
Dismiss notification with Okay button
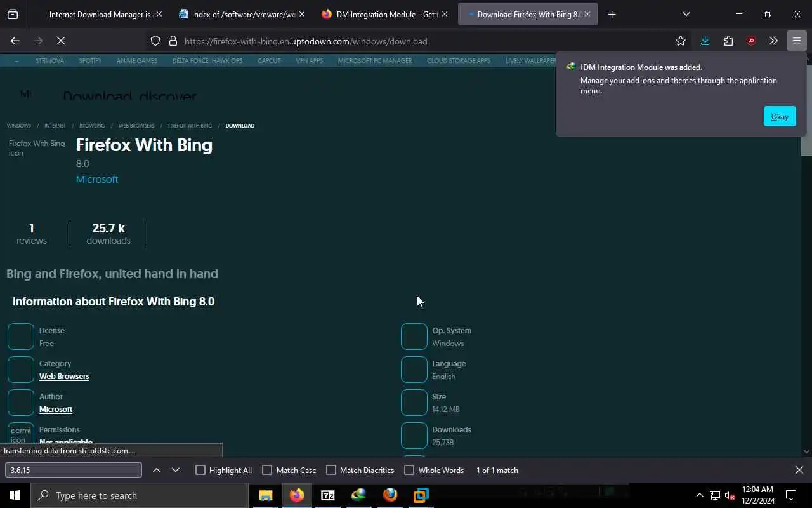(780, 116)
